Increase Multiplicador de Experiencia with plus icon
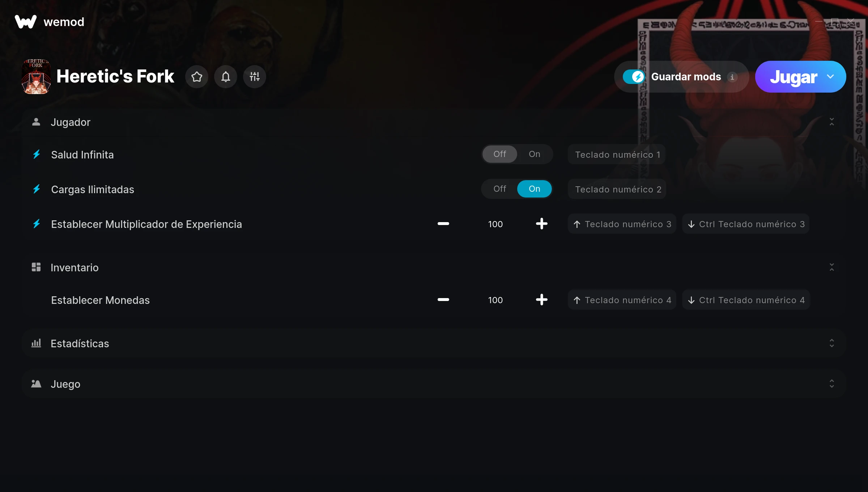Screen dimensions: 868x492 tap(541, 224)
